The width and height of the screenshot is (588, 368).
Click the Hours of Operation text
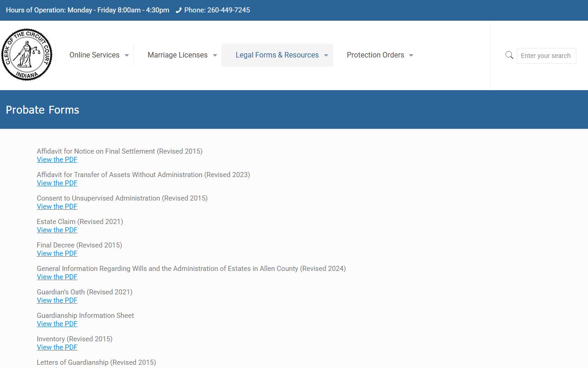coord(87,10)
